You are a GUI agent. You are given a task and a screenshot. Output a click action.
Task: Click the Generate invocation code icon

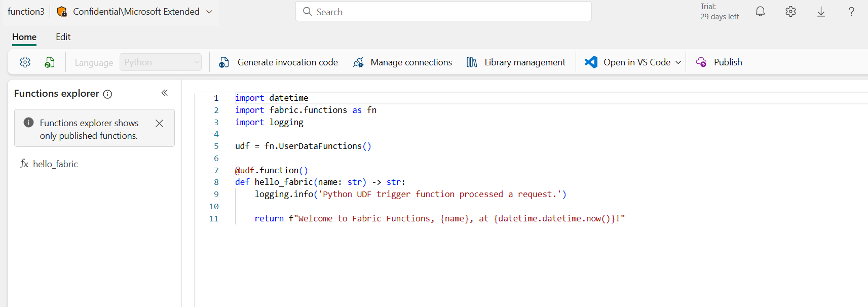point(224,62)
